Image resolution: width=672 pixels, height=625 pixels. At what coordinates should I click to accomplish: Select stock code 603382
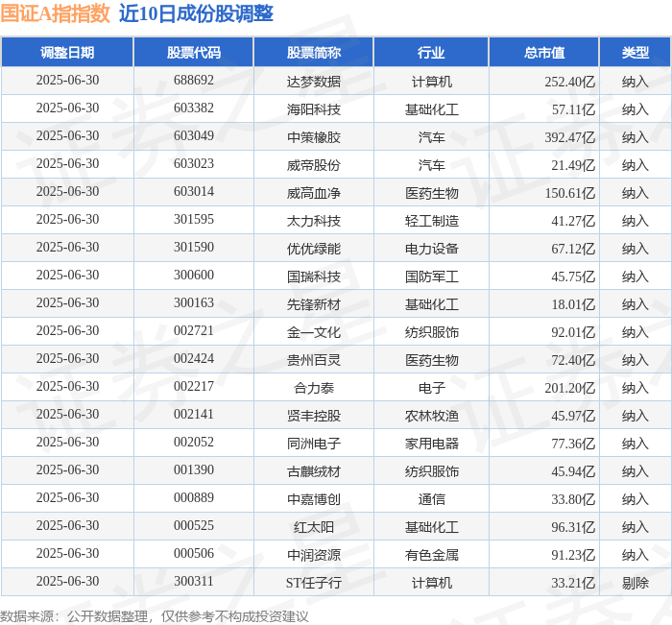[194, 108]
